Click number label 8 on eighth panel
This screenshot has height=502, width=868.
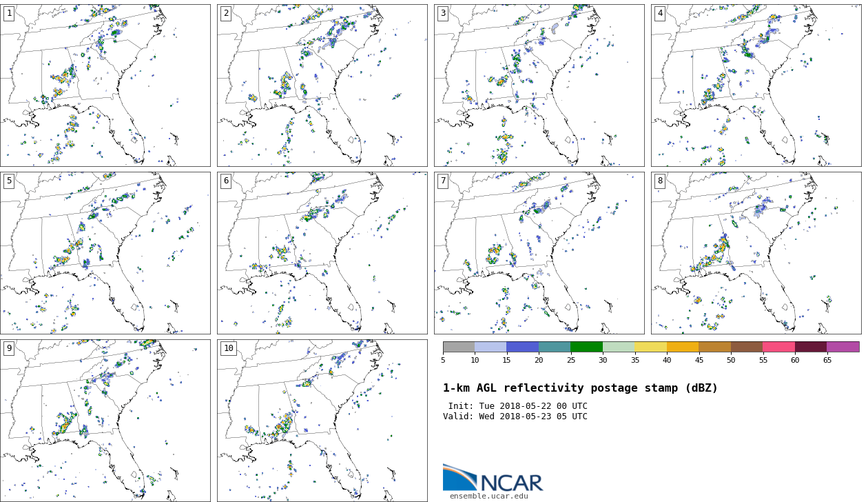pyautogui.click(x=660, y=181)
